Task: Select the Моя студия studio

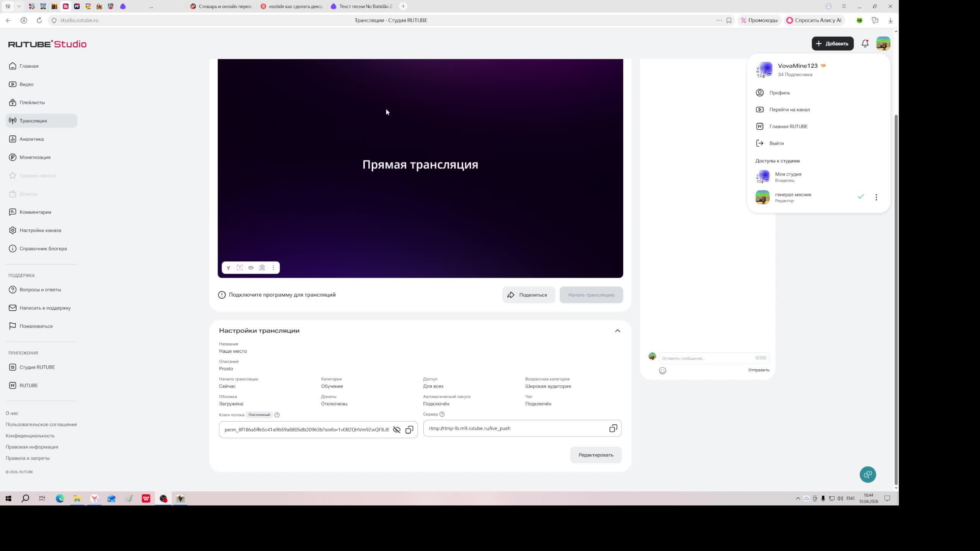Action: coord(788,177)
